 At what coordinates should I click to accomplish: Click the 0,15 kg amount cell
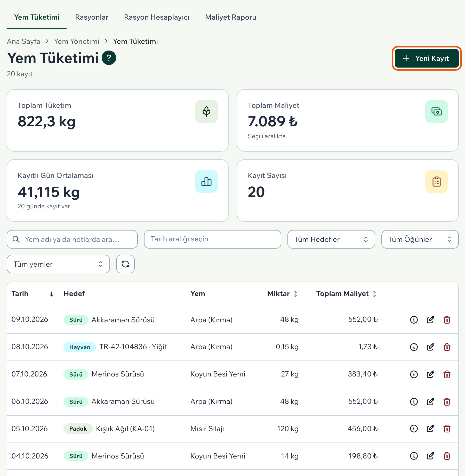click(287, 347)
